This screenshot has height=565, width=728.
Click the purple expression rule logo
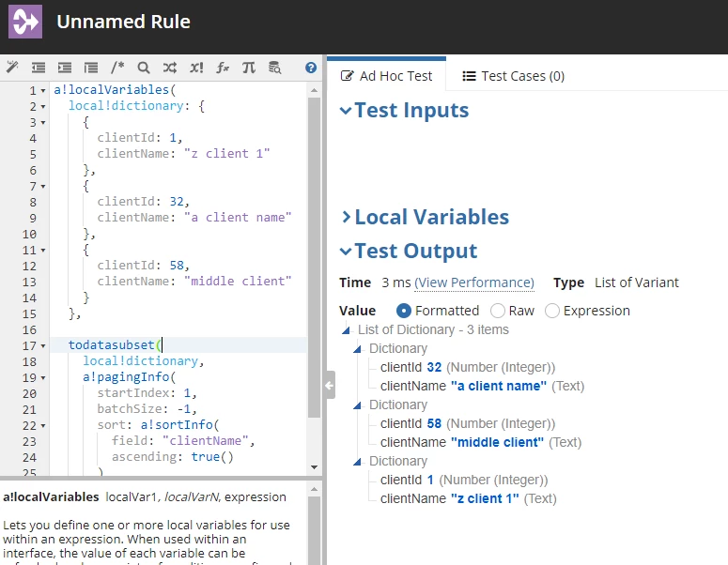click(x=25, y=22)
